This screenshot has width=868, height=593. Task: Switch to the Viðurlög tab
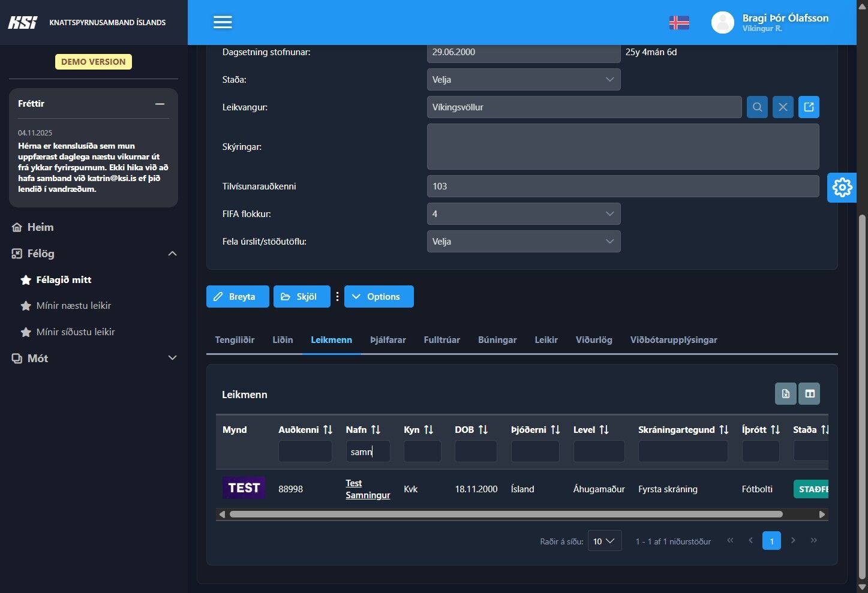tap(594, 340)
